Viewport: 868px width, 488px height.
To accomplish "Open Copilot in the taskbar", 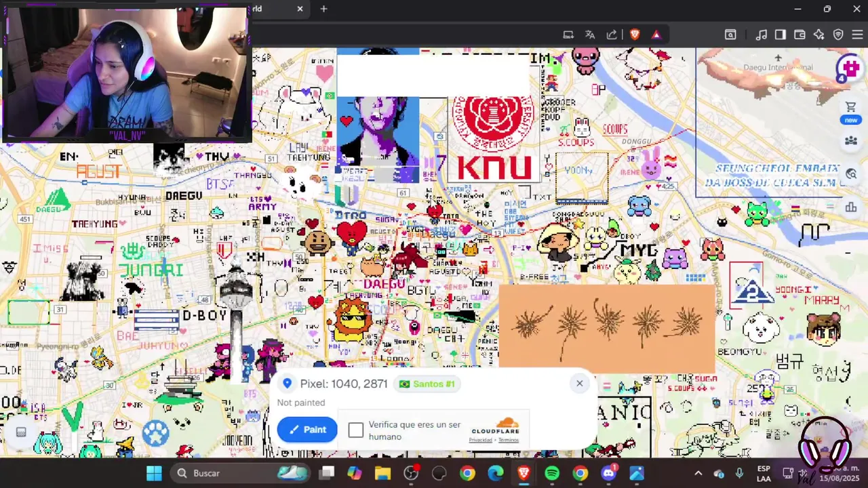I will (355, 473).
